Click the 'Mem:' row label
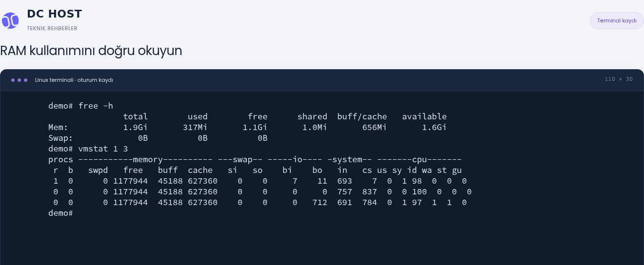 58,127
